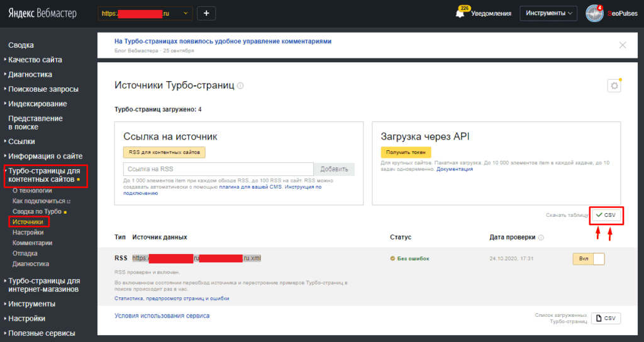Image resolution: width=644 pixels, height=342 pixels.
Task: Open Сводка in sidebar
Action: click(x=21, y=45)
